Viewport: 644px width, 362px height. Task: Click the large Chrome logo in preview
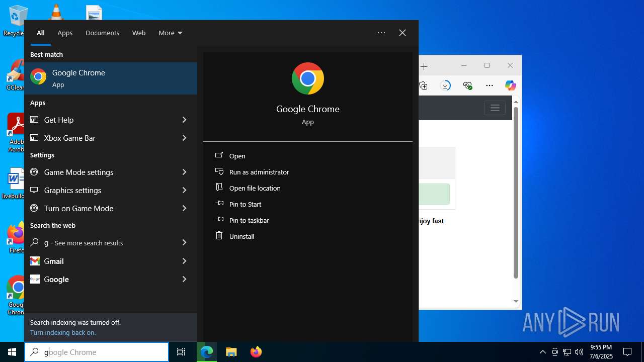pyautogui.click(x=308, y=78)
